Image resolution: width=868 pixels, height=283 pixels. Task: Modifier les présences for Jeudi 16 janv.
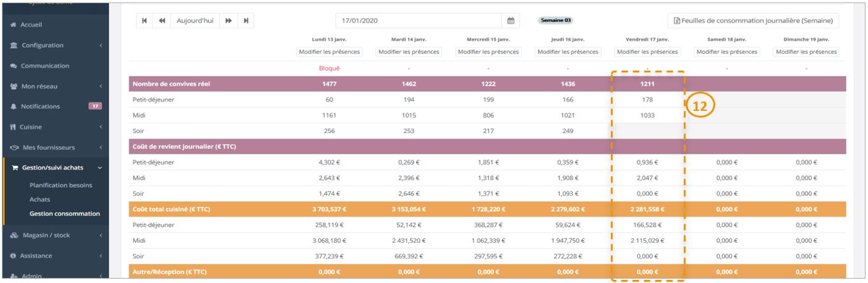tap(568, 51)
